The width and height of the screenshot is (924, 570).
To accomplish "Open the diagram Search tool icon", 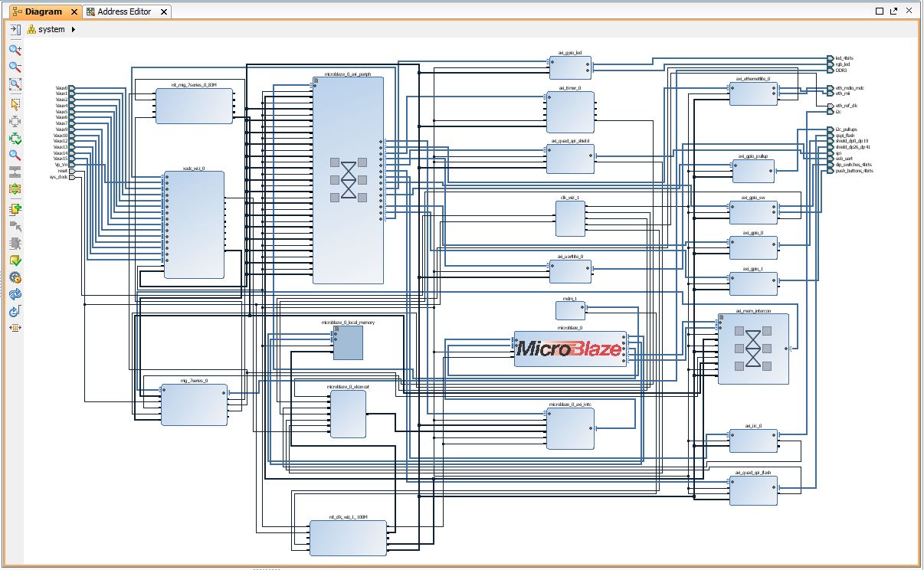I will [15, 156].
